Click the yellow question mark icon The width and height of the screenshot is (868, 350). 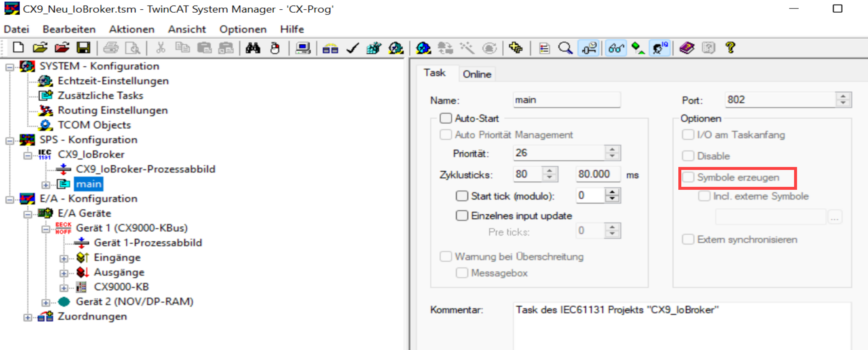pyautogui.click(x=730, y=48)
